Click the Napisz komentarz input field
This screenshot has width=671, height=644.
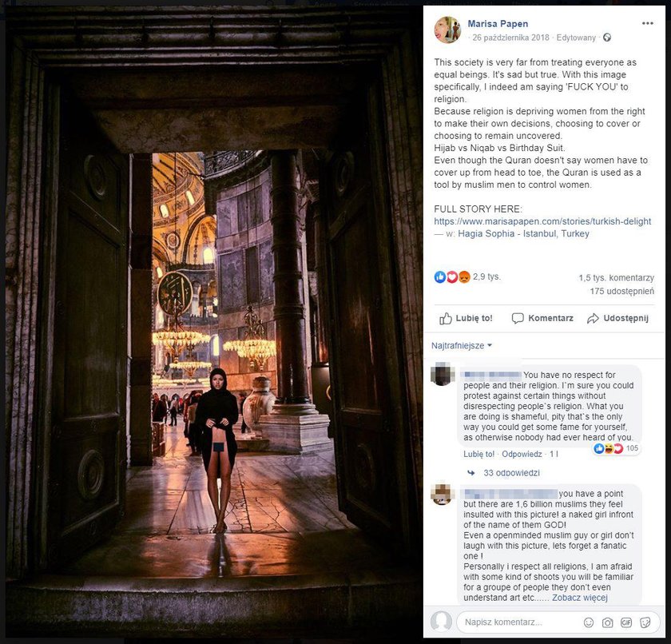tap(518, 622)
